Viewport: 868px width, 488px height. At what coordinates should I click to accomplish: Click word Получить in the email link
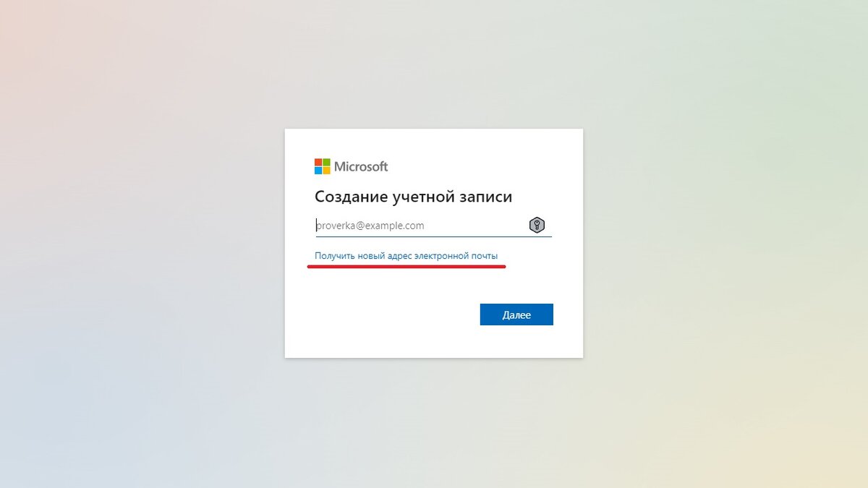(x=335, y=256)
